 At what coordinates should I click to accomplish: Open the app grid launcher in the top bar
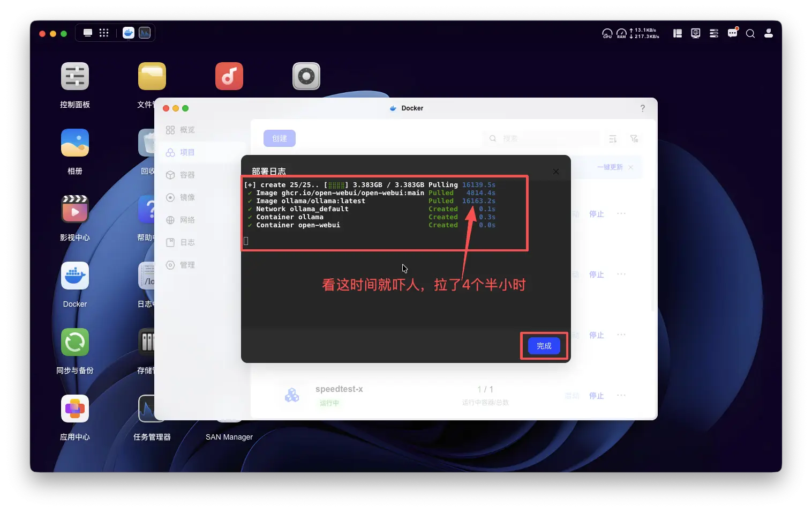point(104,33)
